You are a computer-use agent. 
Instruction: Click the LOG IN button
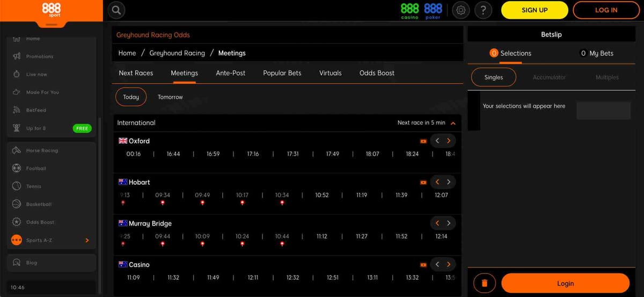tap(606, 10)
